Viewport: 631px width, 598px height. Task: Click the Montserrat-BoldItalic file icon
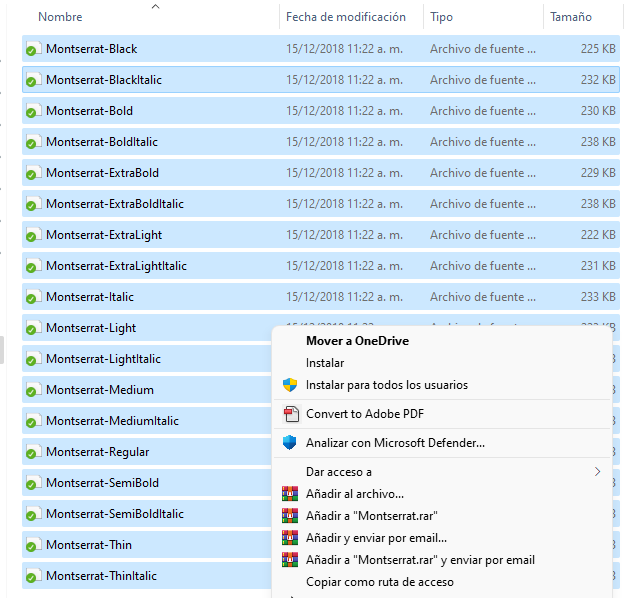[x=33, y=142]
